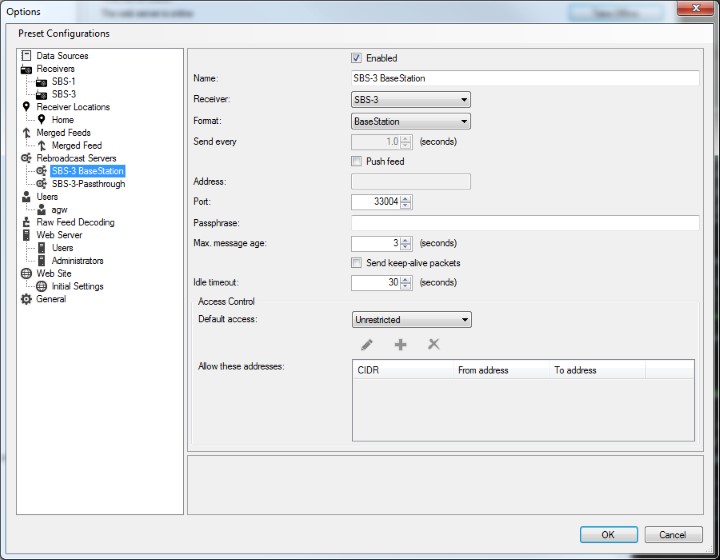720x560 pixels.
Task: Toggle Send keep-alive packets checkbox
Action: pos(357,263)
